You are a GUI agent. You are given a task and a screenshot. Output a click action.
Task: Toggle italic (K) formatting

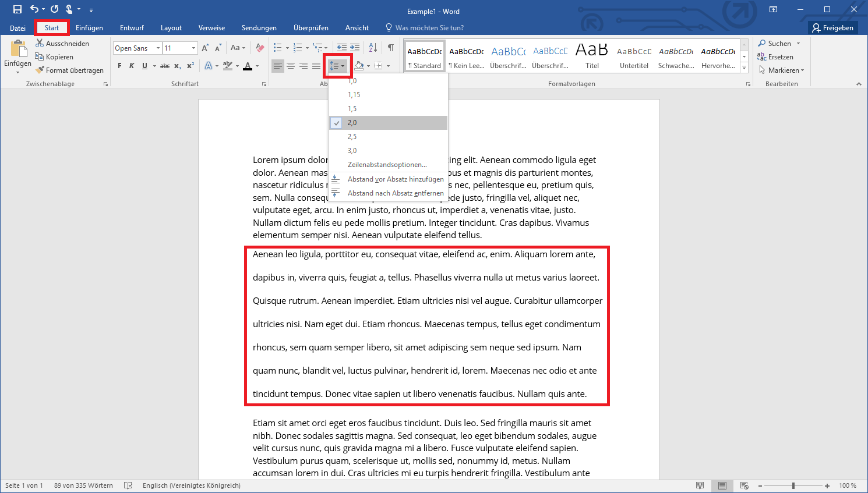(132, 66)
